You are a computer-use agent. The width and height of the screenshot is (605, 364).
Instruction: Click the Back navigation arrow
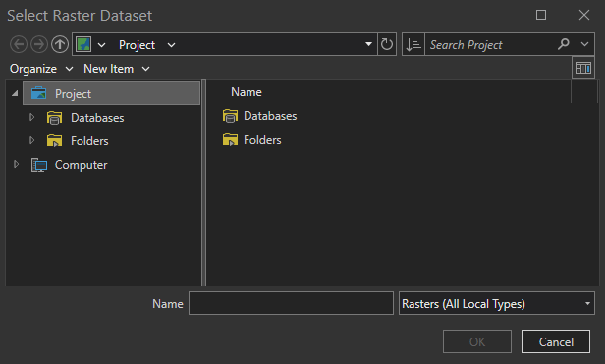(x=19, y=45)
